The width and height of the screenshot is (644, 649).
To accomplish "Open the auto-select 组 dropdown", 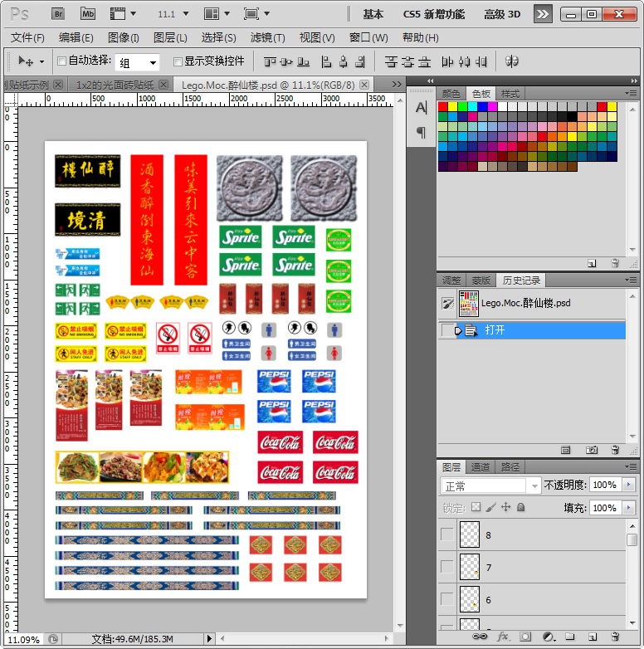I will 138,62.
